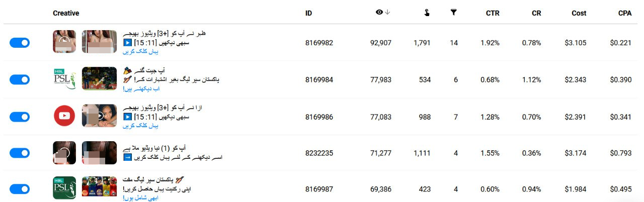Click the red YouTube icon in row 8169986
The height and width of the screenshot is (202, 644).
64,116
